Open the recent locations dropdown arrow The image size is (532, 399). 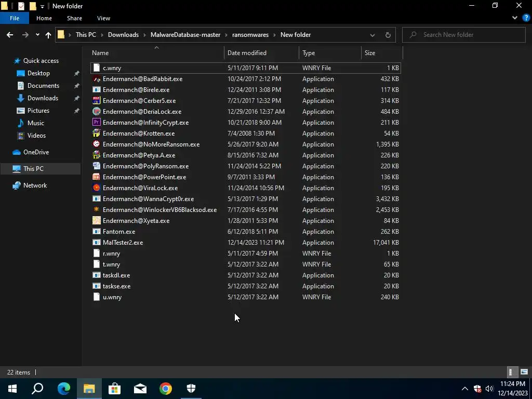click(37, 35)
